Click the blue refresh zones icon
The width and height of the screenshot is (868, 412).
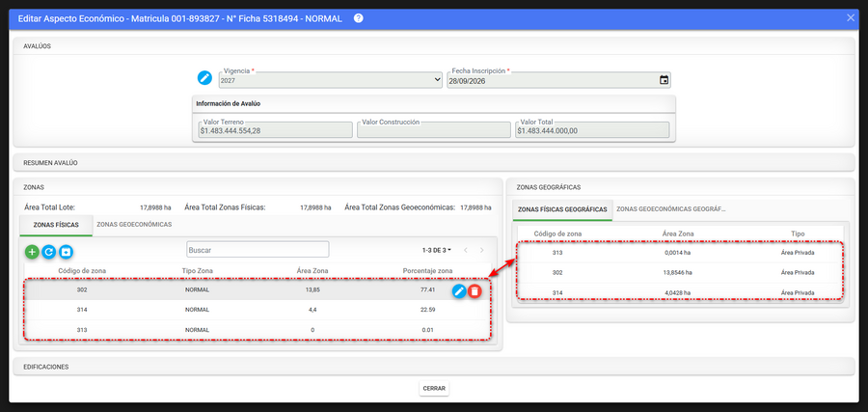point(49,252)
